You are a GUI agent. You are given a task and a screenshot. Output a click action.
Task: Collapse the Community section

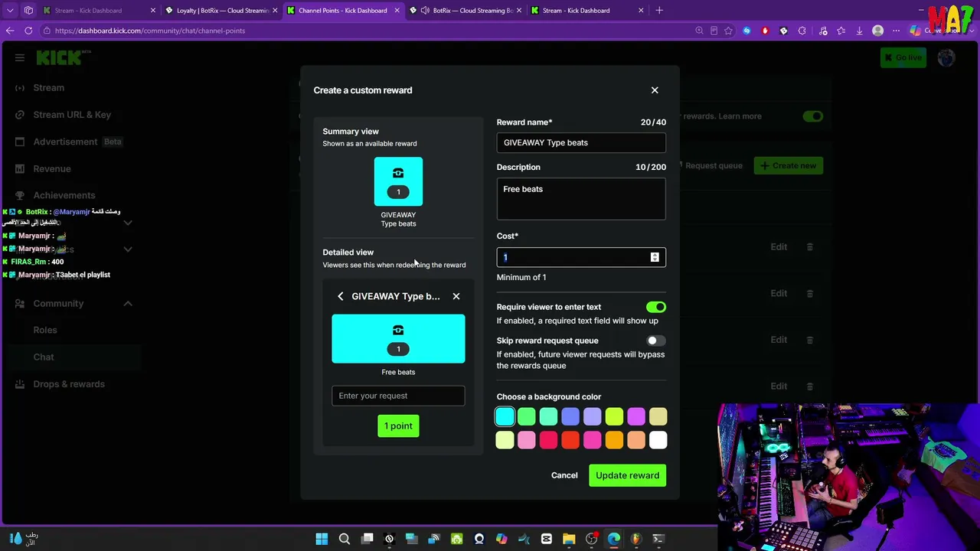tap(128, 304)
